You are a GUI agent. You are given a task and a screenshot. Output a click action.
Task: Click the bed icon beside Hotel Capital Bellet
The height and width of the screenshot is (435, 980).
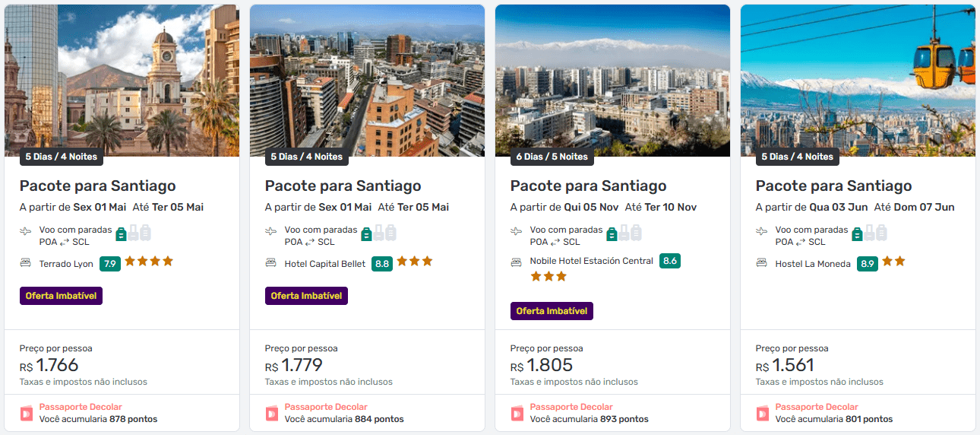(x=271, y=263)
